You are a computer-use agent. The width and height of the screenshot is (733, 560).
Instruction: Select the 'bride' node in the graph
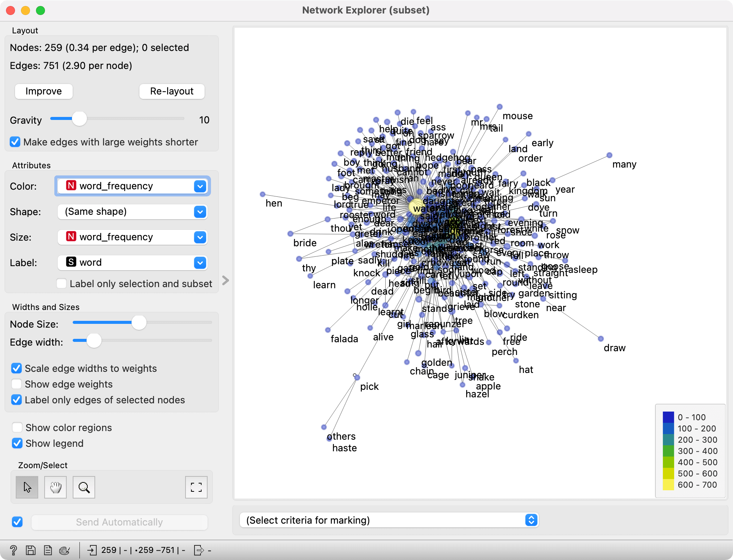[x=290, y=234]
